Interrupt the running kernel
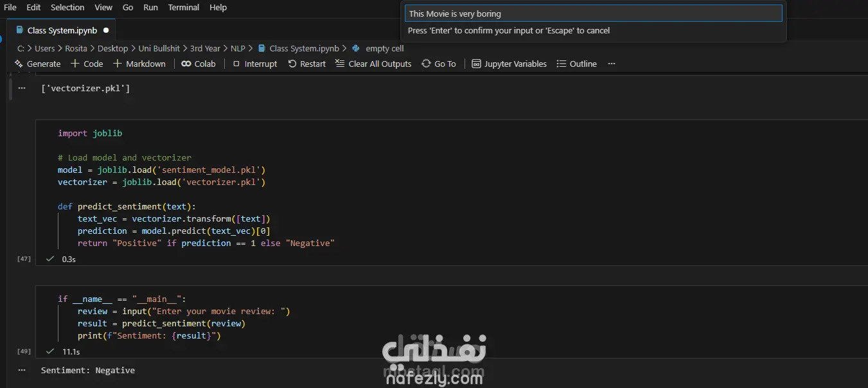The height and width of the screenshot is (388, 868). (254, 64)
